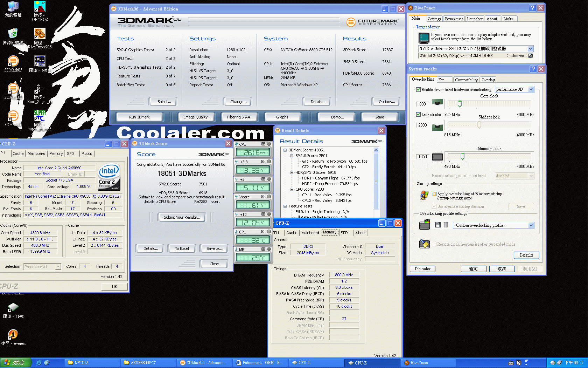
Task: Open the ORTHOS shortcut on desktop
Action: click(x=40, y=11)
